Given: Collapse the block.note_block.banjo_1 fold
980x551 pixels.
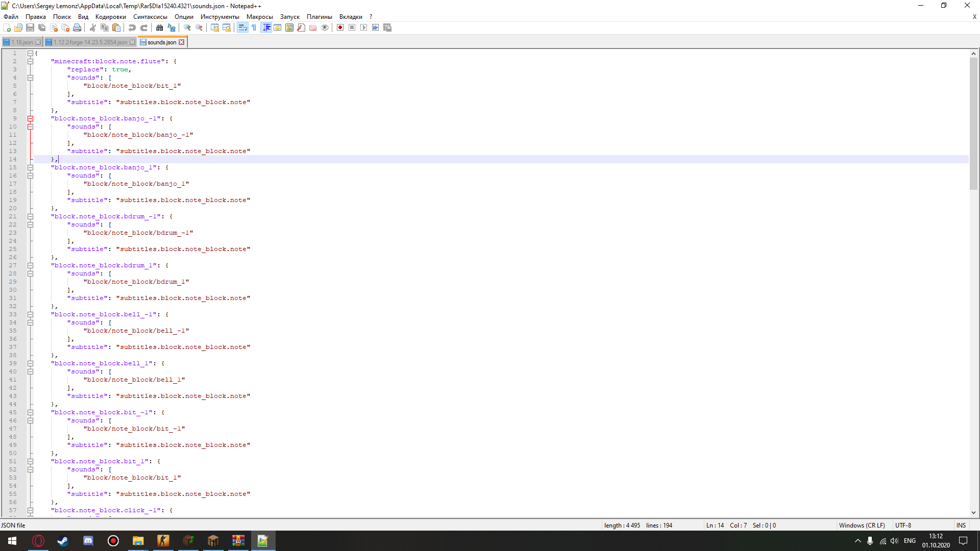Looking at the screenshot, I should coord(30,167).
